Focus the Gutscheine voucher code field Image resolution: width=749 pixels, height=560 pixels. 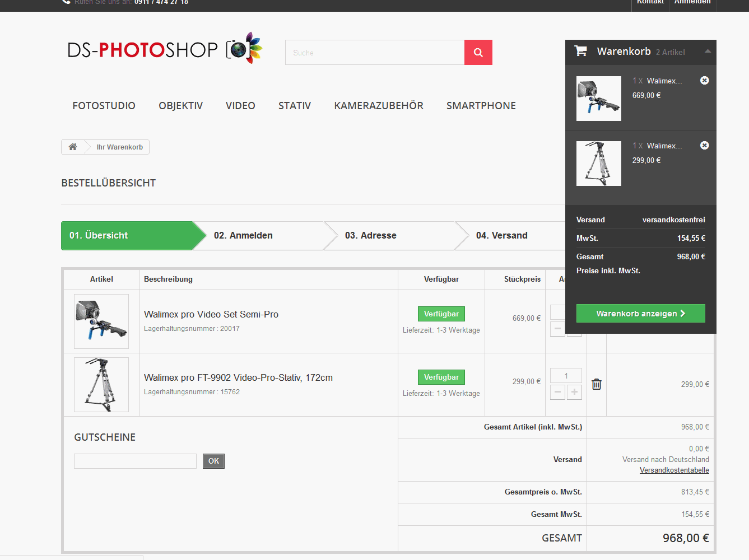pyautogui.click(x=135, y=461)
